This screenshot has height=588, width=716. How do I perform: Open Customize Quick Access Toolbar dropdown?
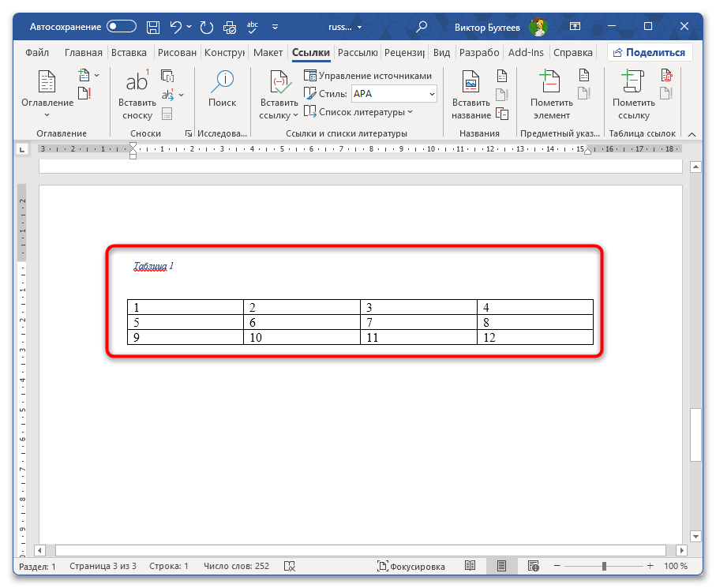coord(275,27)
